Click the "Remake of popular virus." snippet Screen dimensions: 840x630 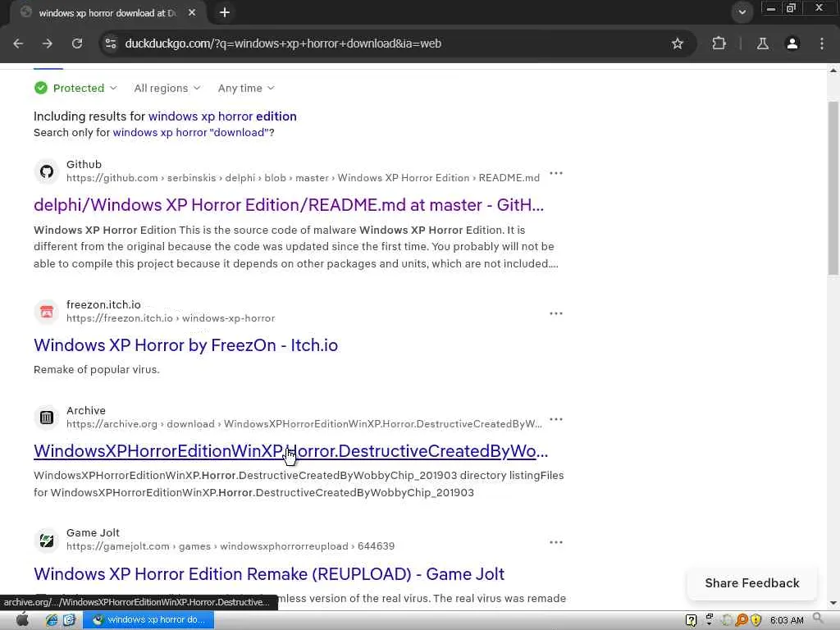click(97, 370)
